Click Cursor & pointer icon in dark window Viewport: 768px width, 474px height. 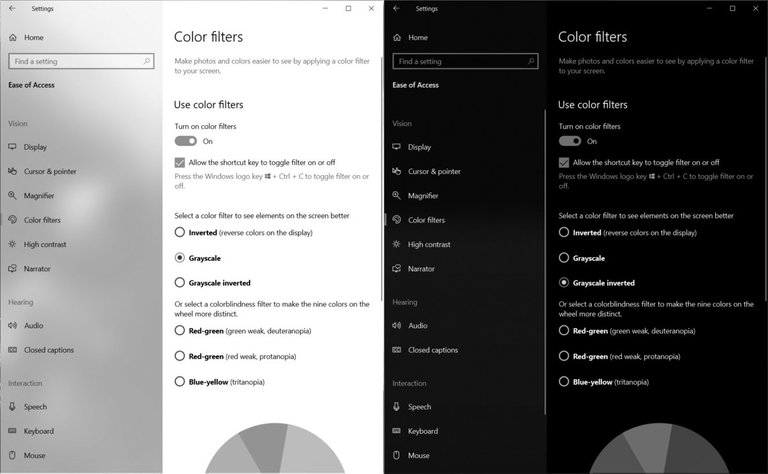coord(396,171)
